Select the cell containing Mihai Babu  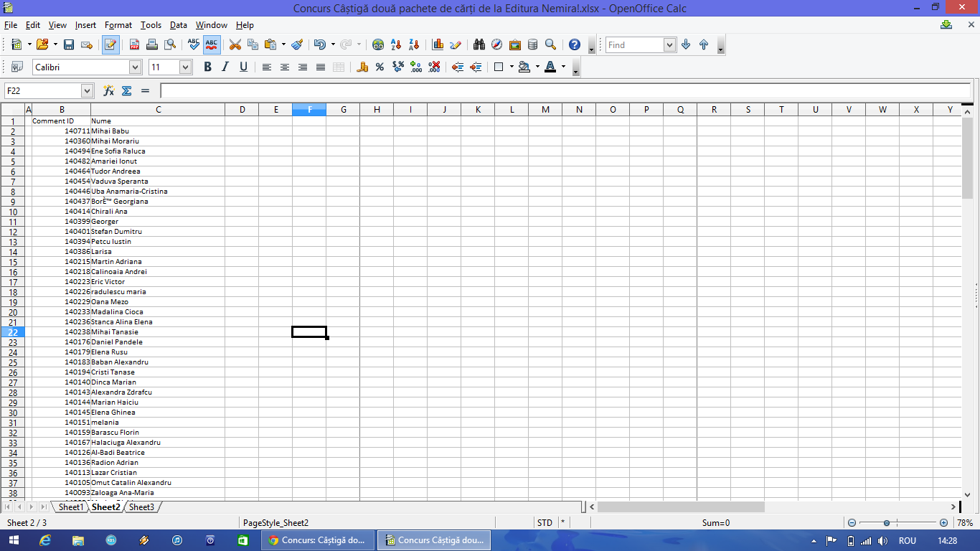(157, 131)
